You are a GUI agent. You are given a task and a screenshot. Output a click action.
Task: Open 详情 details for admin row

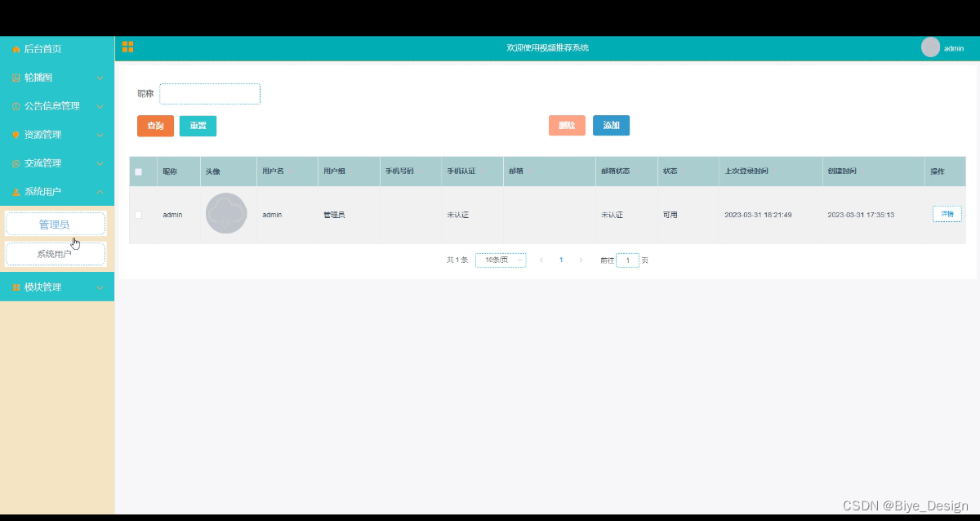point(947,214)
